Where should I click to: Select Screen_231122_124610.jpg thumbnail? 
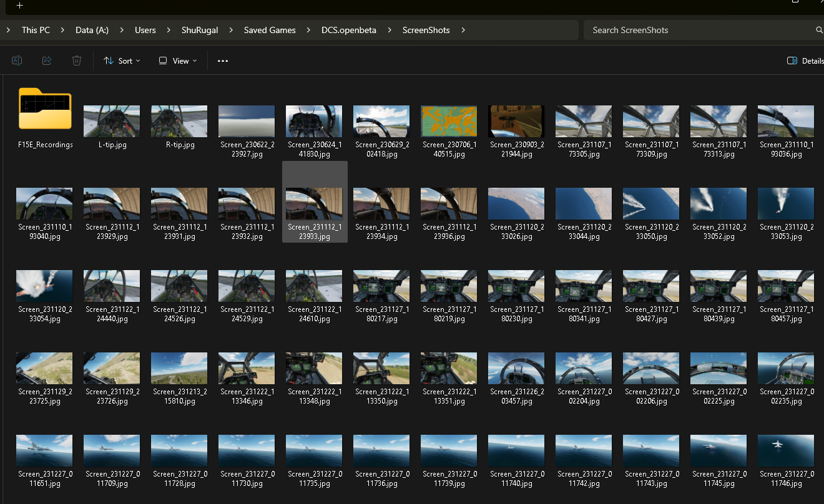pos(314,286)
